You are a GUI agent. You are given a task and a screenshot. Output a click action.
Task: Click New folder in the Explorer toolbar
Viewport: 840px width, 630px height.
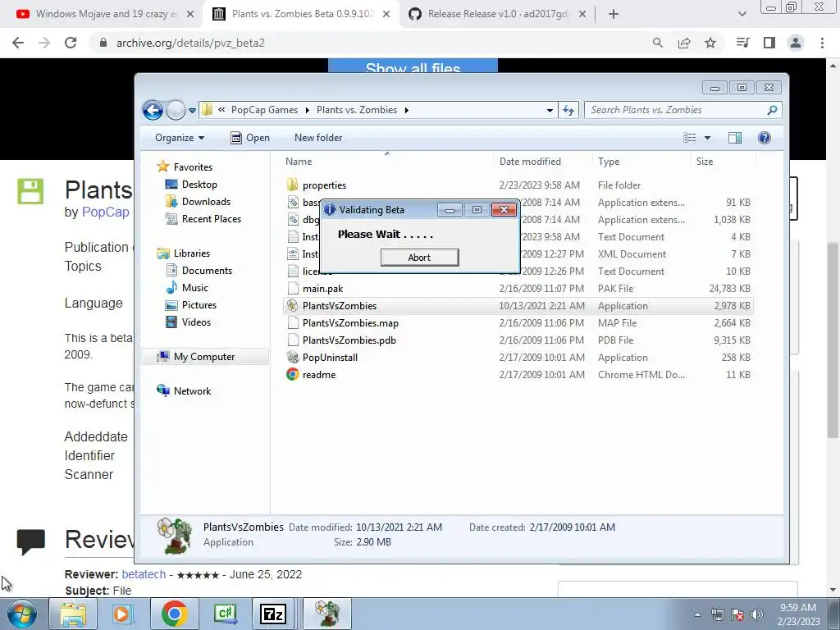318,138
